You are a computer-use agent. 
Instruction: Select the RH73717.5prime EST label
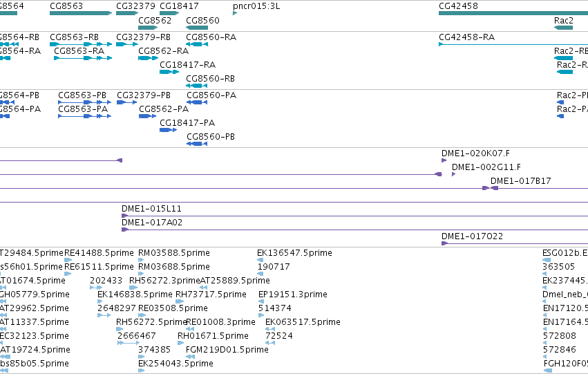(x=211, y=295)
